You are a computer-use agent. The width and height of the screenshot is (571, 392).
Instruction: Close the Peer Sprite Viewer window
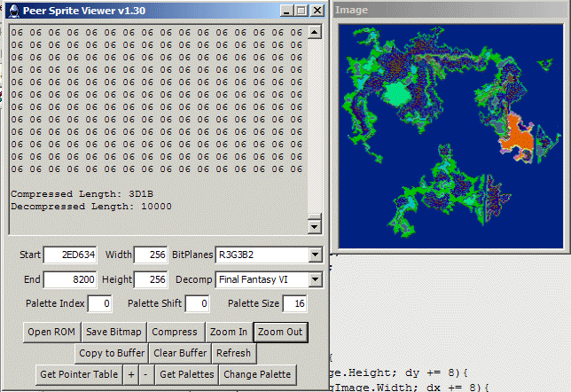(x=317, y=11)
